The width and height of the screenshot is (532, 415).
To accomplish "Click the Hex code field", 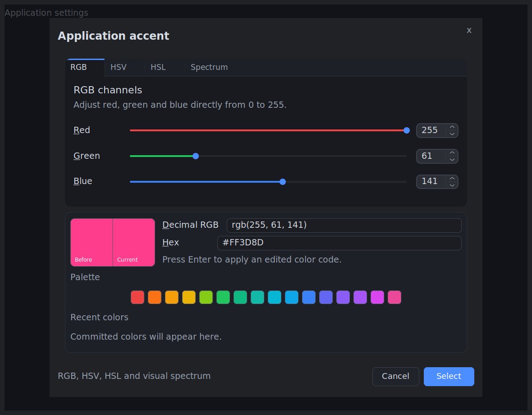I will point(339,243).
